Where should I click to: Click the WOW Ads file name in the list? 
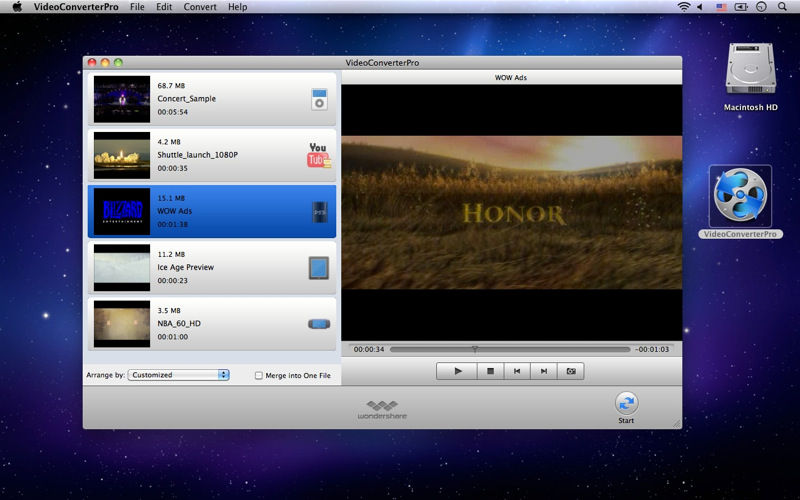[x=174, y=211]
